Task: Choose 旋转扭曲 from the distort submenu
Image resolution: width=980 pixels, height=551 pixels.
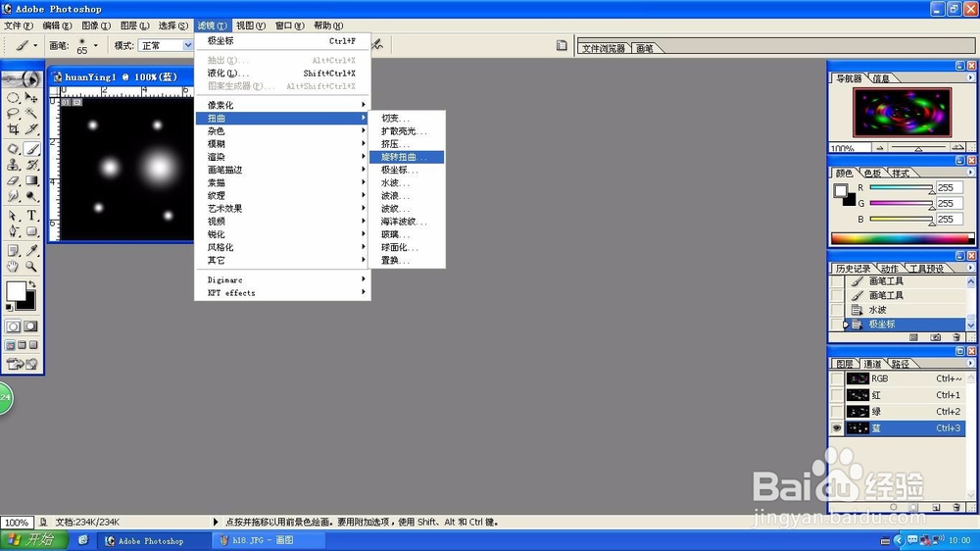Action: tap(407, 157)
